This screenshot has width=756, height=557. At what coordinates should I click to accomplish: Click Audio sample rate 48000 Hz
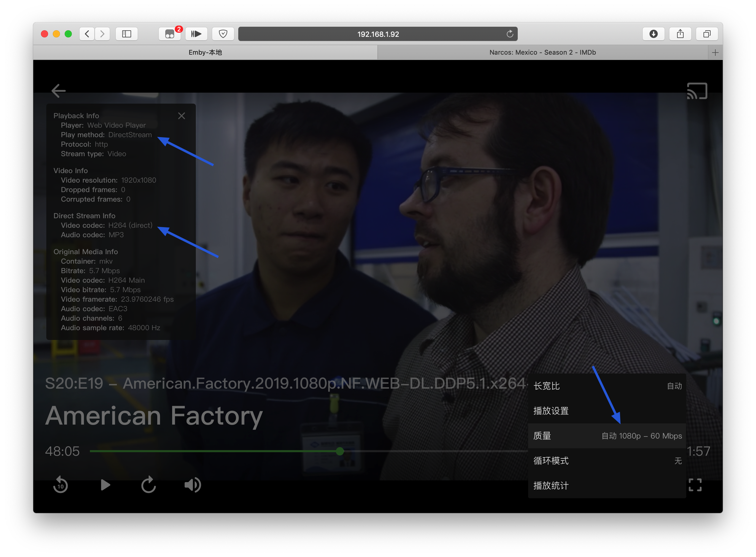[110, 328]
